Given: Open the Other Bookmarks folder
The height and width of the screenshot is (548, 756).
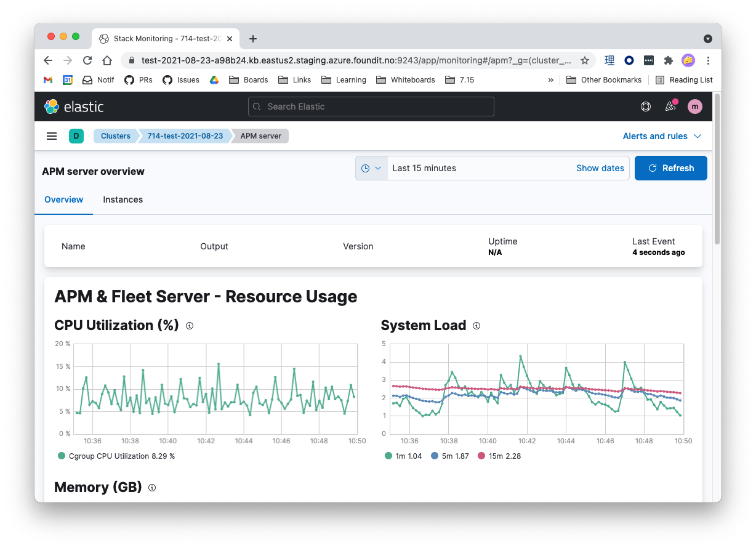Looking at the screenshot, I should (x=604, y=80).
